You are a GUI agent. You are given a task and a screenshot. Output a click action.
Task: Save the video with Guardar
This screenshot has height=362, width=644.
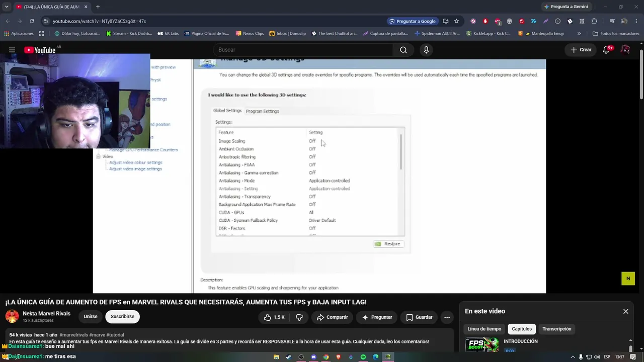pos(419,317)
